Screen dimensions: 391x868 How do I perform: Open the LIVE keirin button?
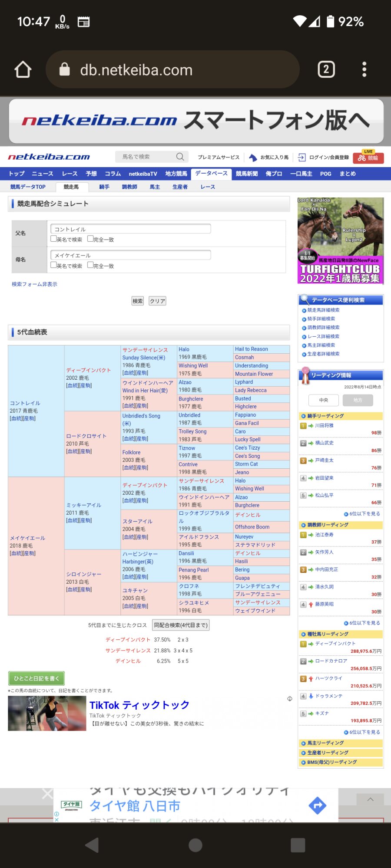pos(368,157)
